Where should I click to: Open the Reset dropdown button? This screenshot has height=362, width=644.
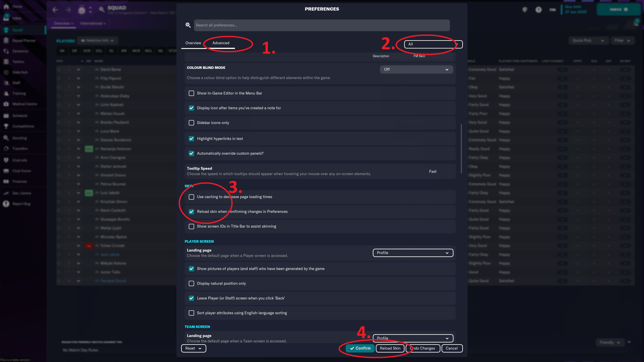tap(193, 348)
